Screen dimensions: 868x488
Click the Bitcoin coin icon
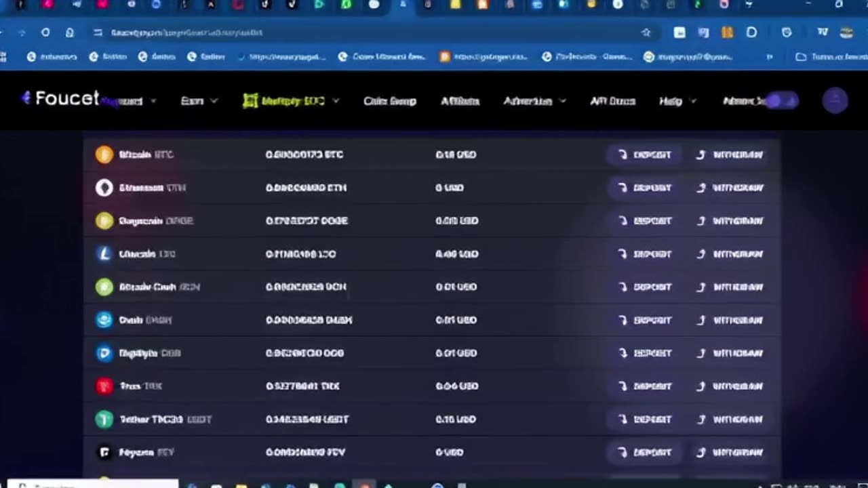click(x=104, y=155)
